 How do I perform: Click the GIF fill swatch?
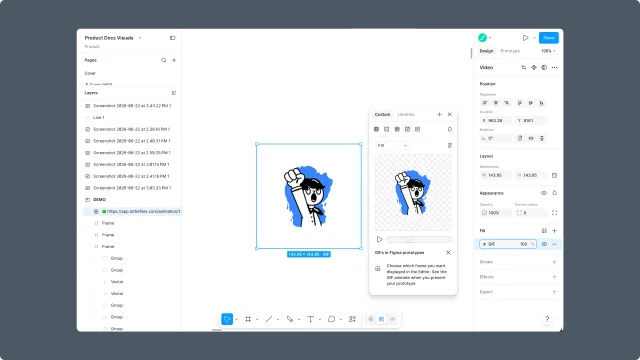point(484,244)
